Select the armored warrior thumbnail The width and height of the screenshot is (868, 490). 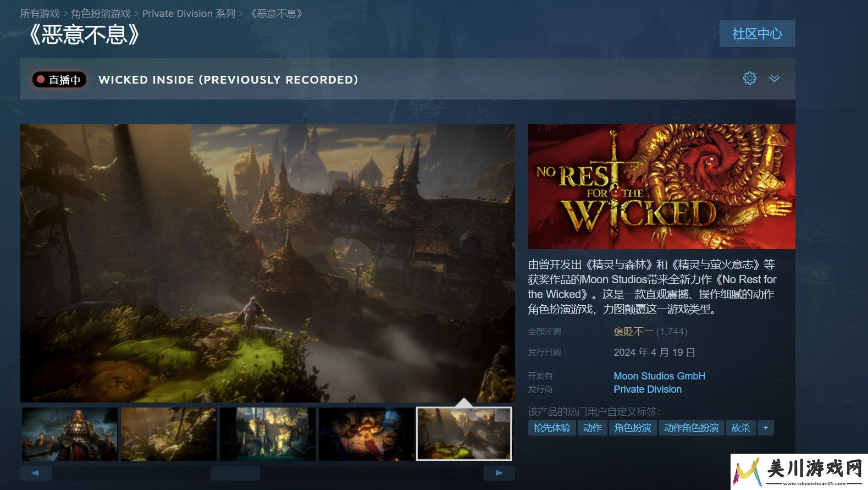(x=70, y=434)
